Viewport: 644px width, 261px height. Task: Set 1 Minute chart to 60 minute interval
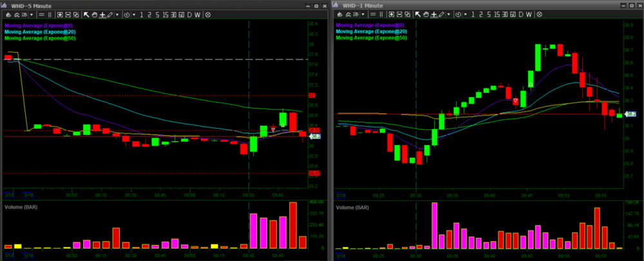tap(512, 14)
